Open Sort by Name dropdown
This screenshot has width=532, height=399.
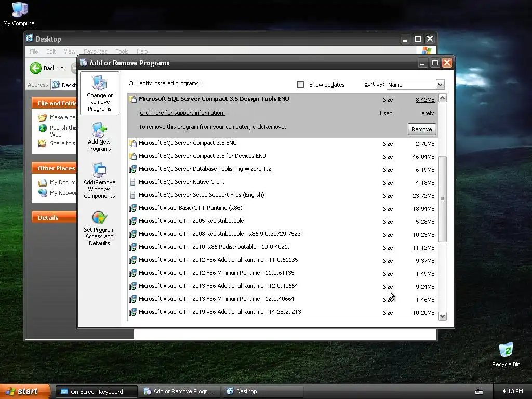coord(440,85)
